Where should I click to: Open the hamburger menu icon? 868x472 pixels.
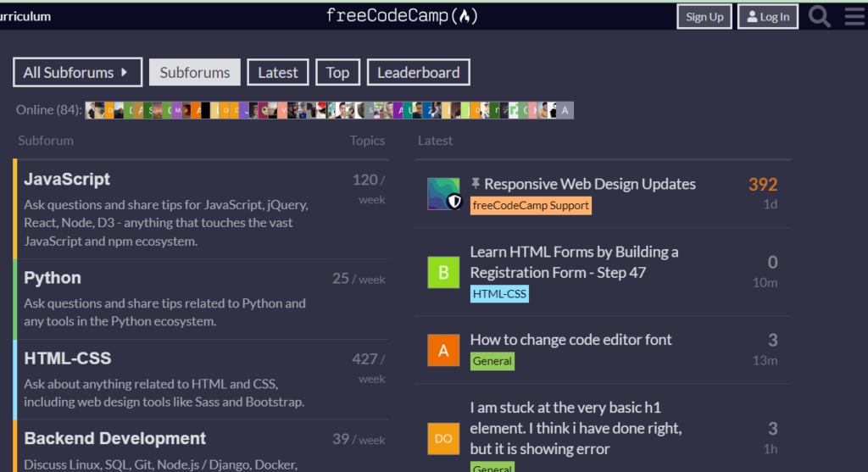coord(855,17)
